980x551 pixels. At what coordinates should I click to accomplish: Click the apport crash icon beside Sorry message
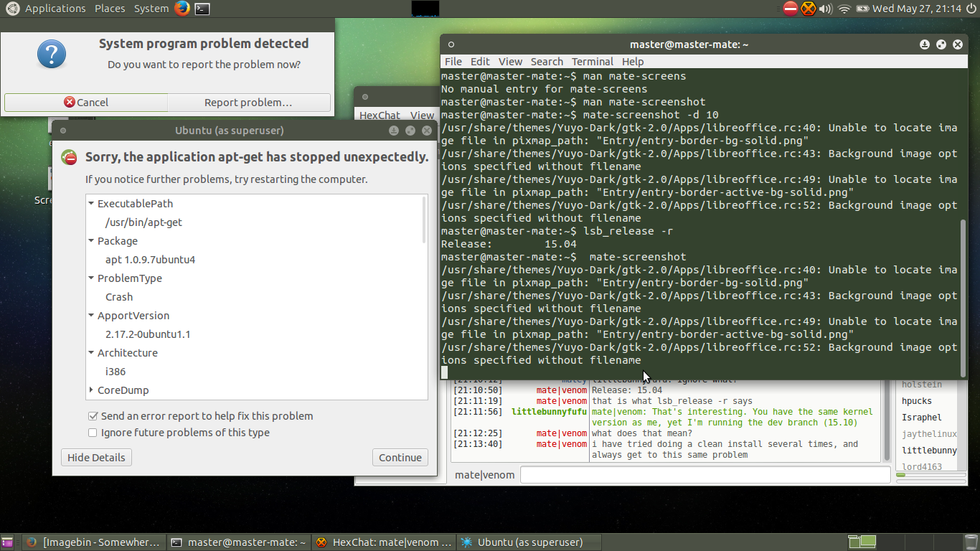pos(70,157)
